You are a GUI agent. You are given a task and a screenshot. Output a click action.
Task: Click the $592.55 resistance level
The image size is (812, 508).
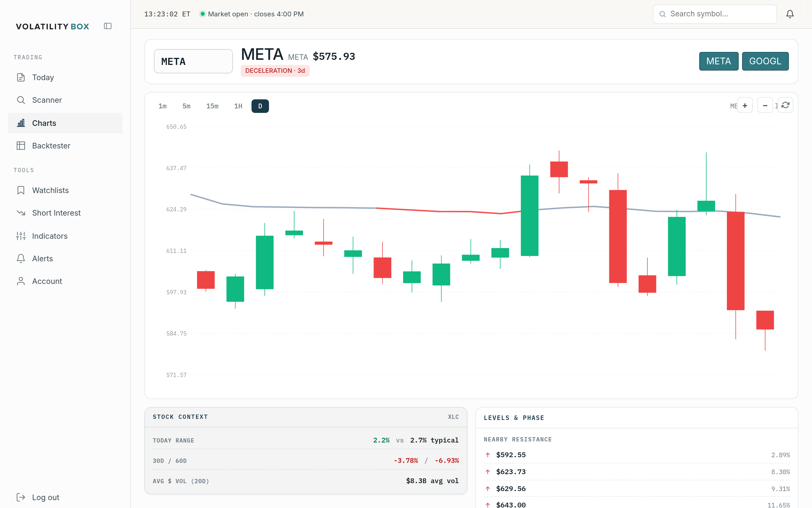point(511,455)
